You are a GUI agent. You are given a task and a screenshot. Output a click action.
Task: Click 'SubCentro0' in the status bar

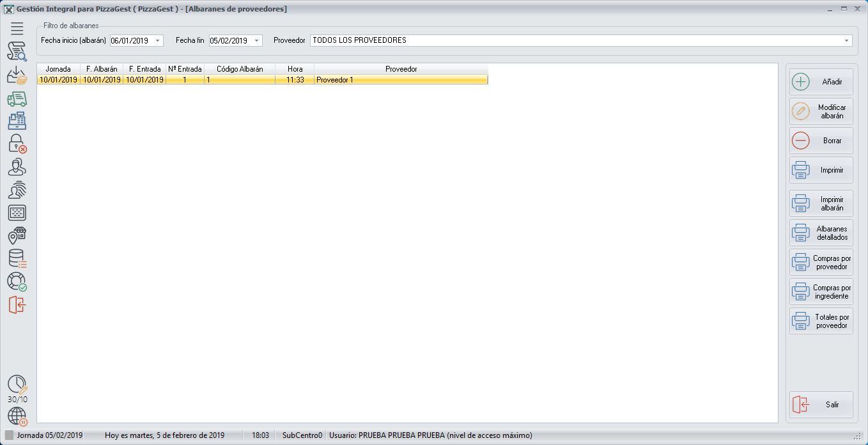(302, 435)
